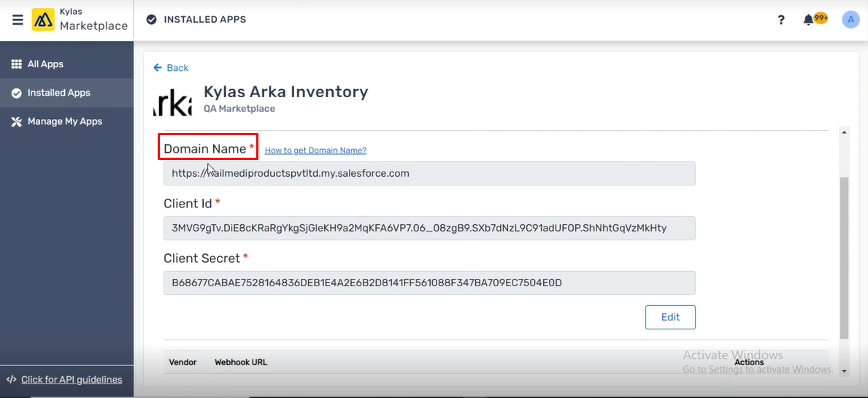Viewport: 868px width, 398px height.
Task: Open Click for API guidelines link
Action: tap(72, 380)
